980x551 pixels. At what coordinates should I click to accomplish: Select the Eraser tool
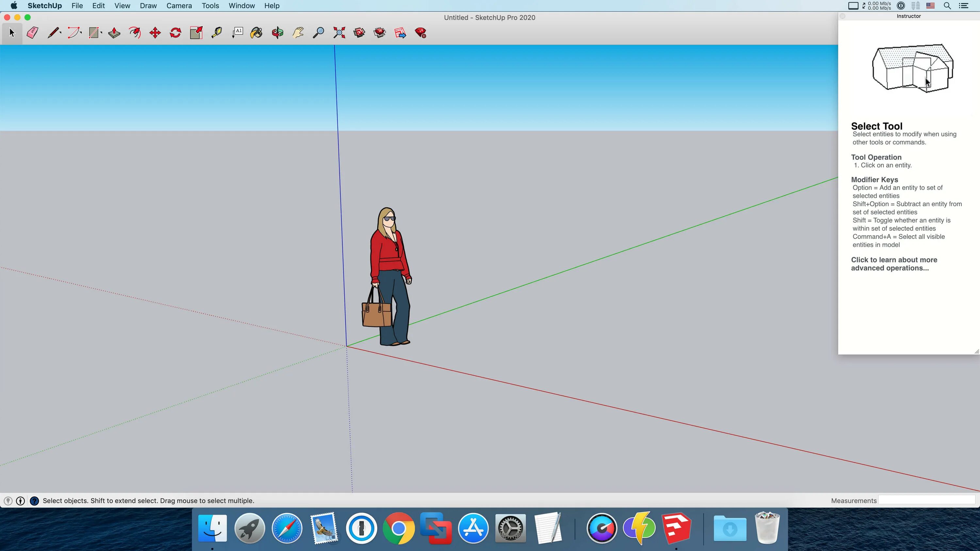point(32,33)
